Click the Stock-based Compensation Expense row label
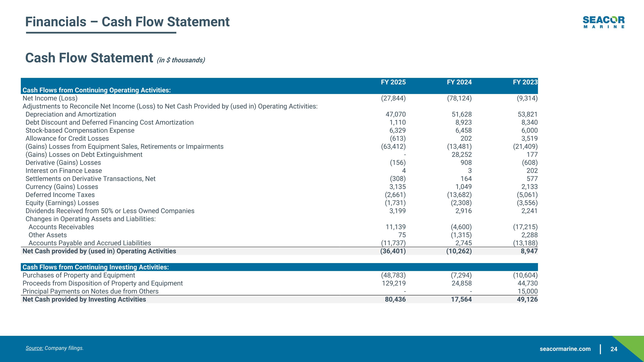Screen dimensions: 644x362 (80, 130)
